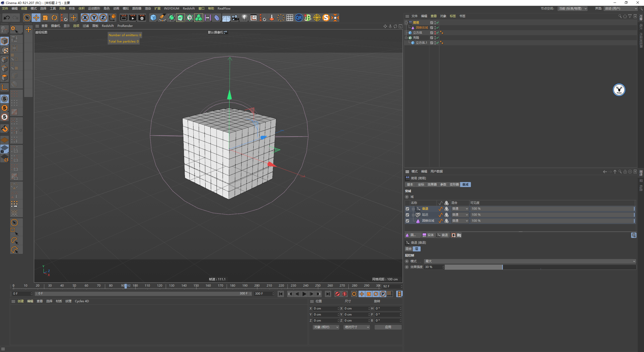The width and height of the screenshot is (644, 352).
Task: Uncheck the 圆锥体域 field layer checkbox
Action: (x=407, y=221)
